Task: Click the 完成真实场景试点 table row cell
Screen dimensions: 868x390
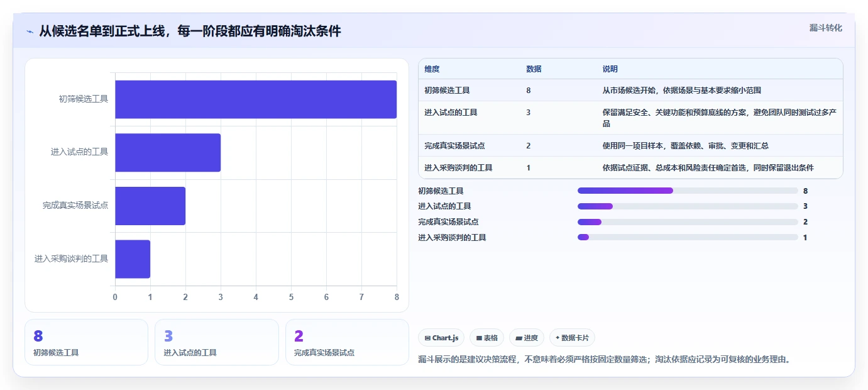Action: [454, 146]
